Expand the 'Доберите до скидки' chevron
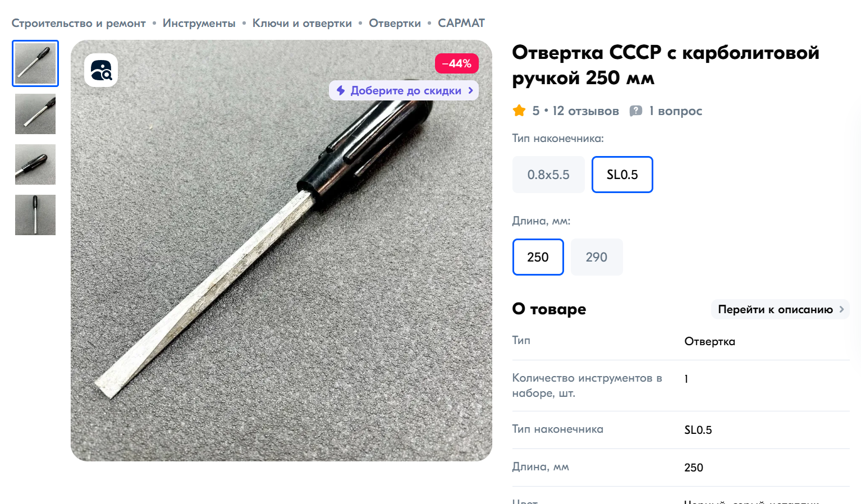861x504 pixels. tap(471, 90)
